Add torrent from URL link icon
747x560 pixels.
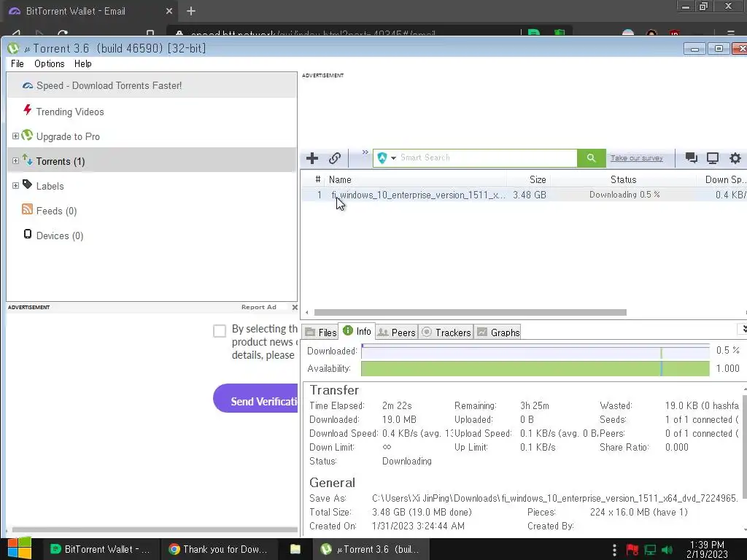coord(335,158)
